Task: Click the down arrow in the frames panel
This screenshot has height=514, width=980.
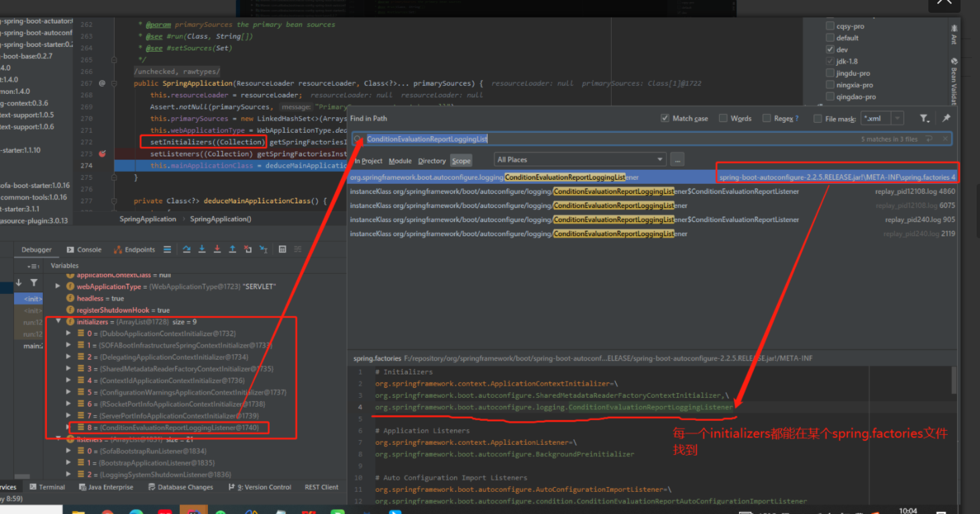Action: (x=19, y=283)
